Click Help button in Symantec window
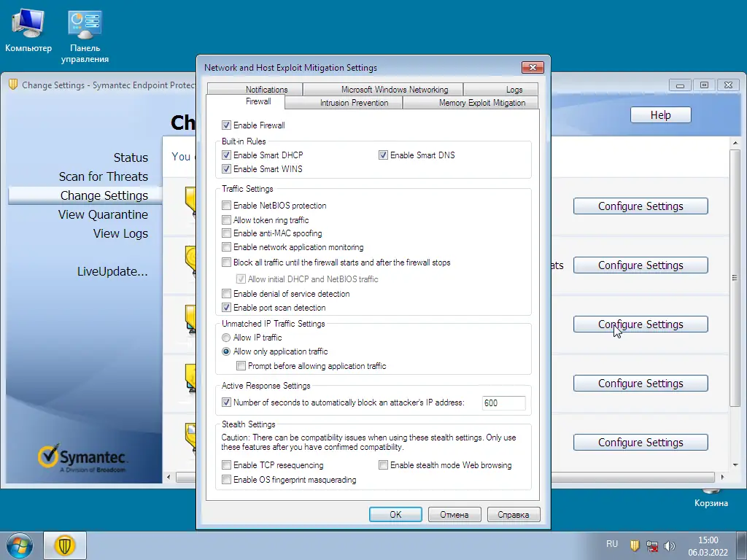The width and height of the screenshot is (747, 560). click(660, 115)
